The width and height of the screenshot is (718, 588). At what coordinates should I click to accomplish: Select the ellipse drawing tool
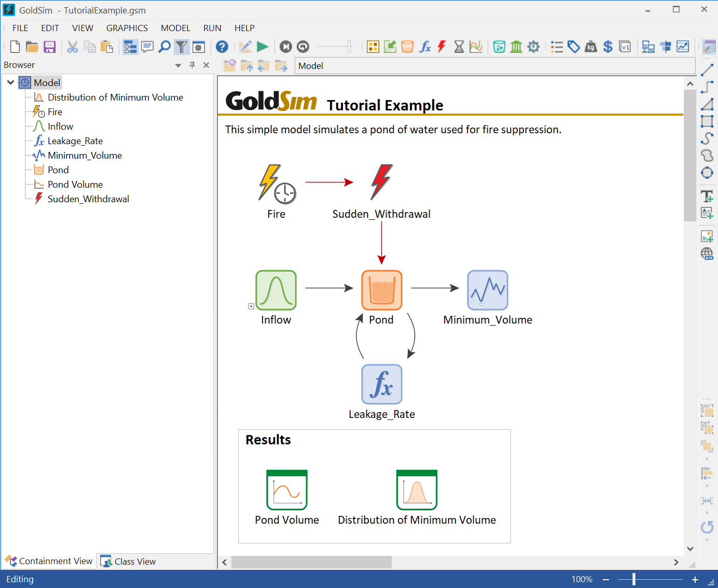point(707,173)
